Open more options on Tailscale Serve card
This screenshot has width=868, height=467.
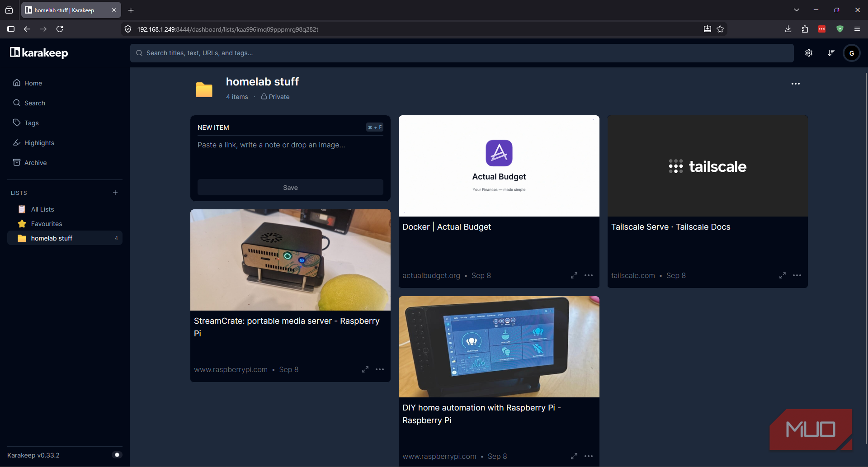(x=797, y=275)
